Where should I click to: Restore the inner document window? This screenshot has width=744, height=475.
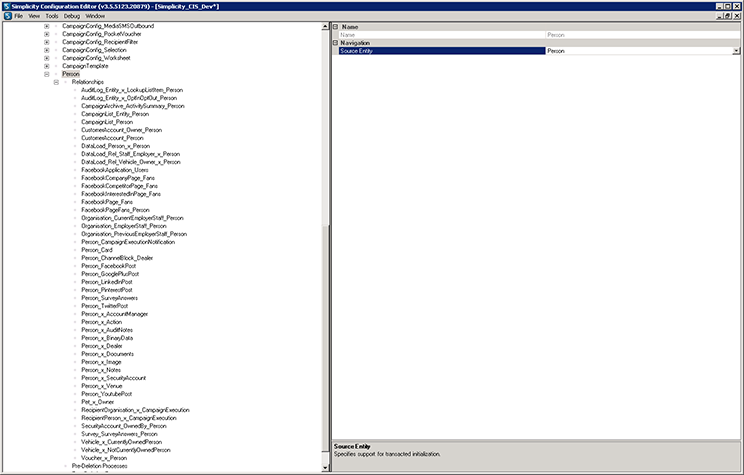click(728, 16)
